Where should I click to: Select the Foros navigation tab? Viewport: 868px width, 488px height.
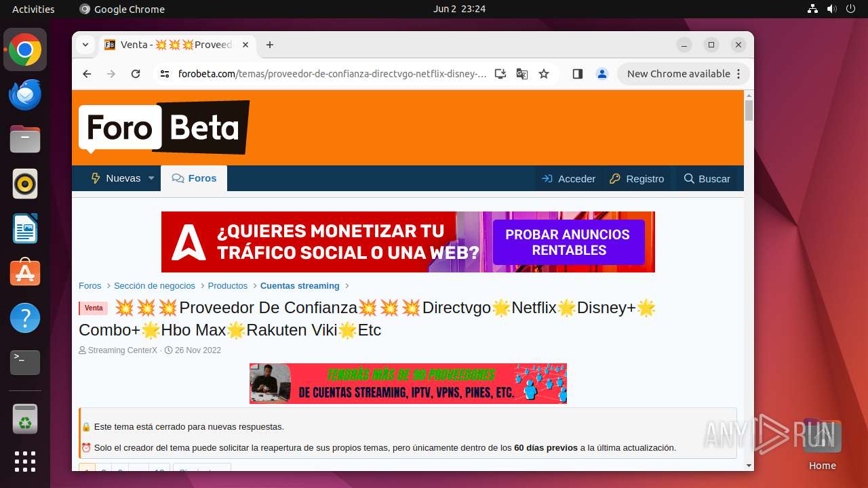194,178
